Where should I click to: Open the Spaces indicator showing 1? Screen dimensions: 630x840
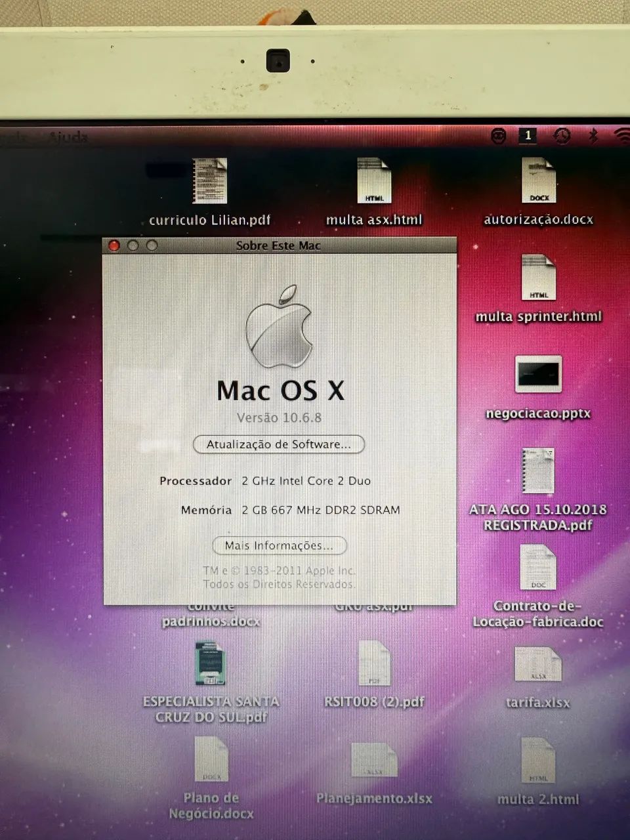(x=528, y=136)
